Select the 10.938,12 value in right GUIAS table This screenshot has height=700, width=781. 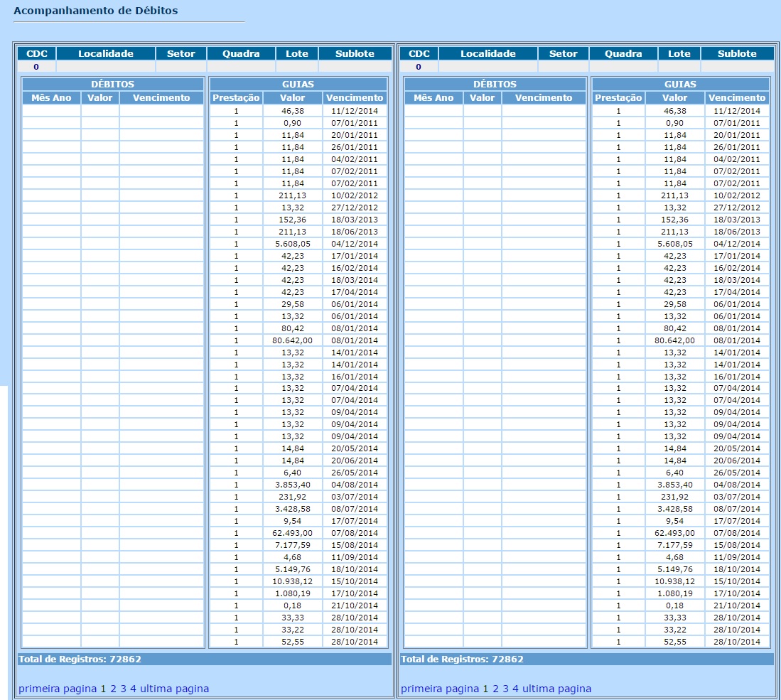(674, 581)
